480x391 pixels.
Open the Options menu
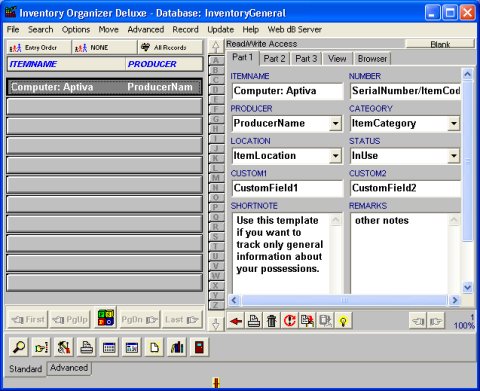pyautogui.click(x=76, y=29)
